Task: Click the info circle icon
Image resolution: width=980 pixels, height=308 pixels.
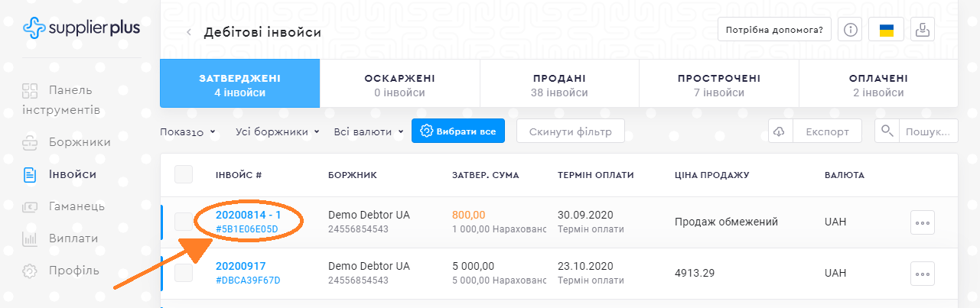Action: click(851, 31)
